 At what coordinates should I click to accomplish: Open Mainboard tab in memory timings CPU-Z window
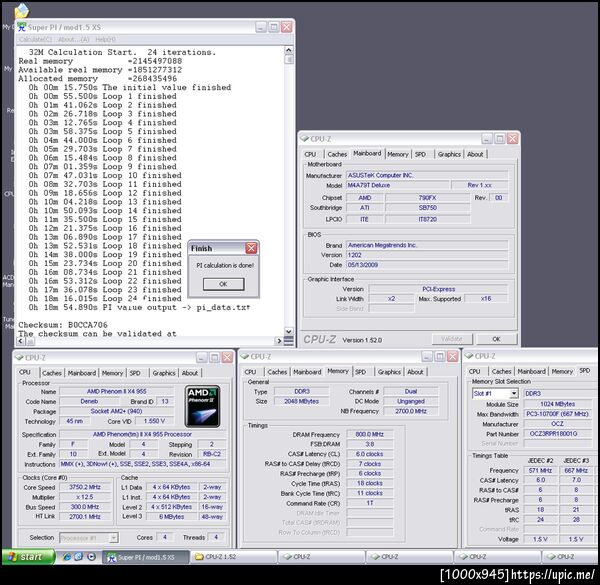pyautogui.click(x=307, y=372)
